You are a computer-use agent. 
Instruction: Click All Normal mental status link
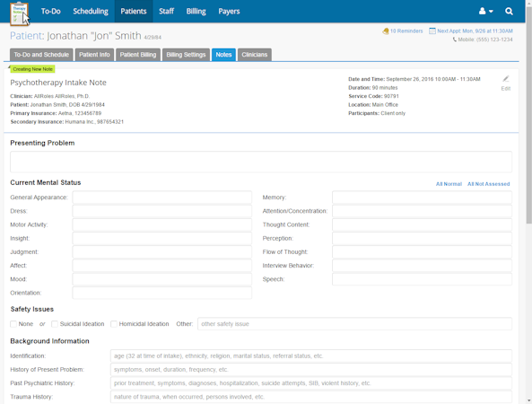coord(449,184)
